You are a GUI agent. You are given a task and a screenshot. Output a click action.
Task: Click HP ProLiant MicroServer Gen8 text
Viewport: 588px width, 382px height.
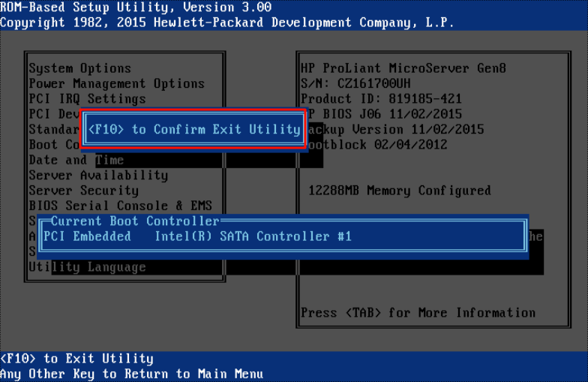tap(403, 68)
